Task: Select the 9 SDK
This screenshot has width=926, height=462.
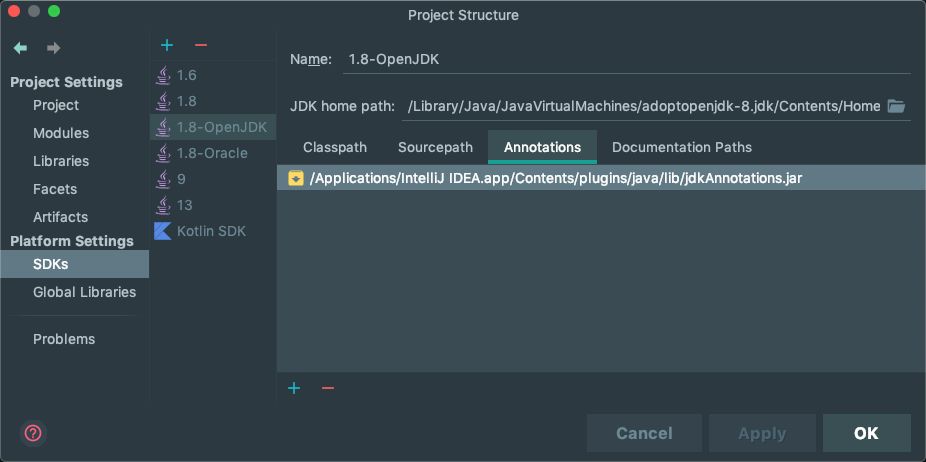Action: point(213,179)
